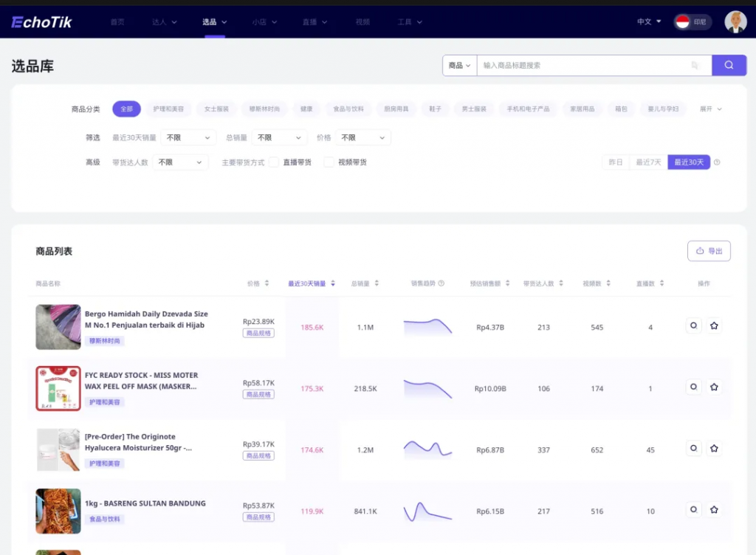Click the star favorite icon for Bergo Hamidah
This screenshot has width=756, height=555.
714,325
